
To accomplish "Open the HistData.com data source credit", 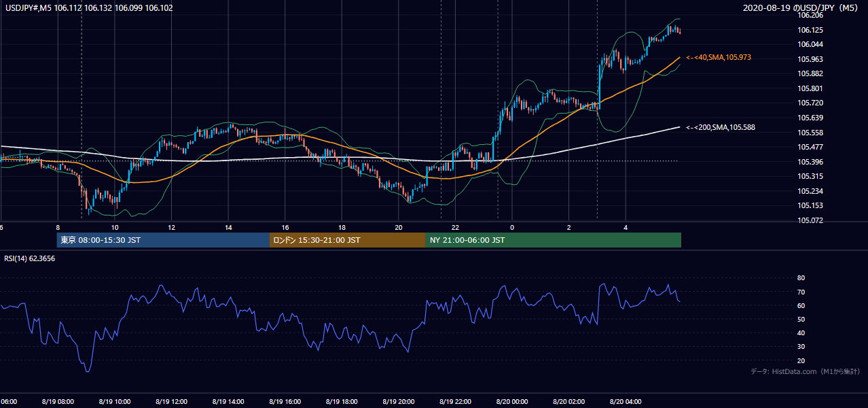I will 805,371.
